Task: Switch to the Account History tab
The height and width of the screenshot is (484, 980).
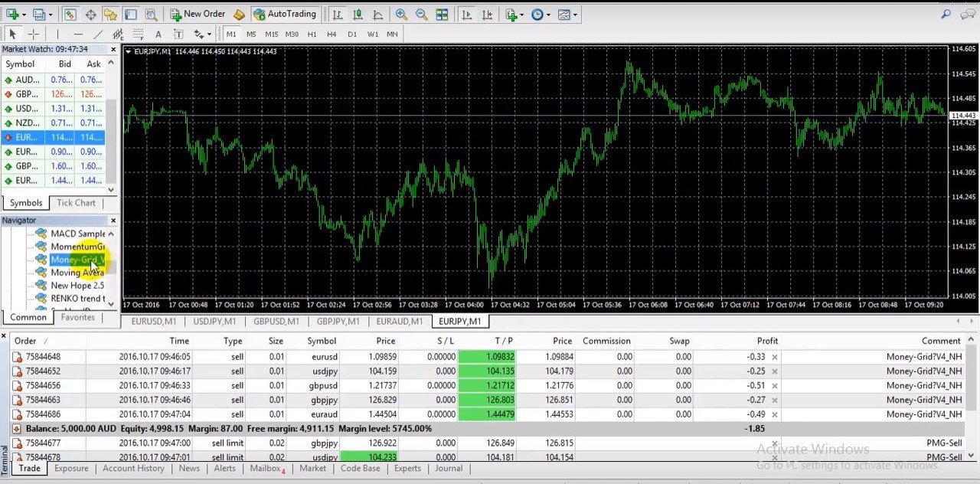Action: point(133,469)
